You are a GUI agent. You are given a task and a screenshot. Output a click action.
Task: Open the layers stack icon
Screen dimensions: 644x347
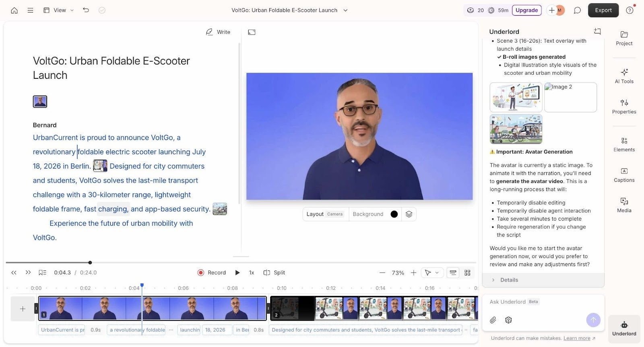[409, 214]
